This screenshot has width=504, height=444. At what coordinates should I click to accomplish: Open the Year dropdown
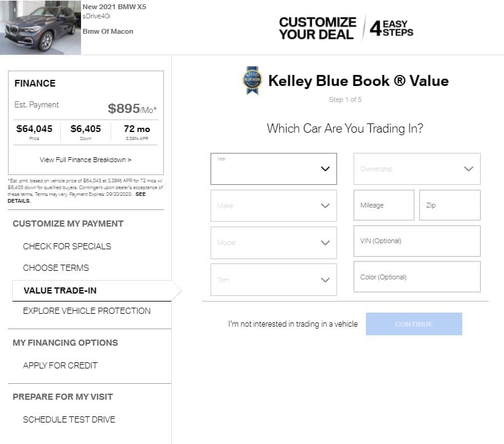tap(274, 169)
